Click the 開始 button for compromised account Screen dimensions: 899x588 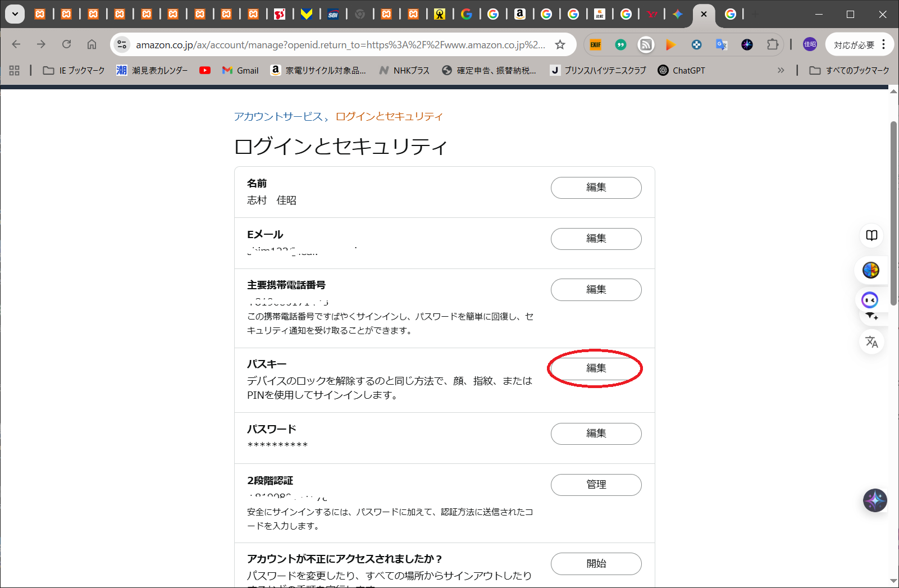click(x=596, y=564)
